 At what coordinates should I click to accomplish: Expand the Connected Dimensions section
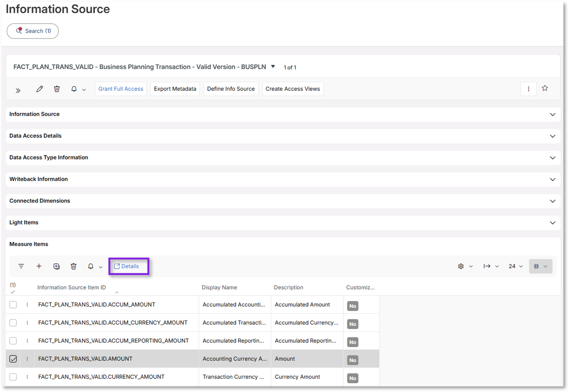tap(552, 201)
